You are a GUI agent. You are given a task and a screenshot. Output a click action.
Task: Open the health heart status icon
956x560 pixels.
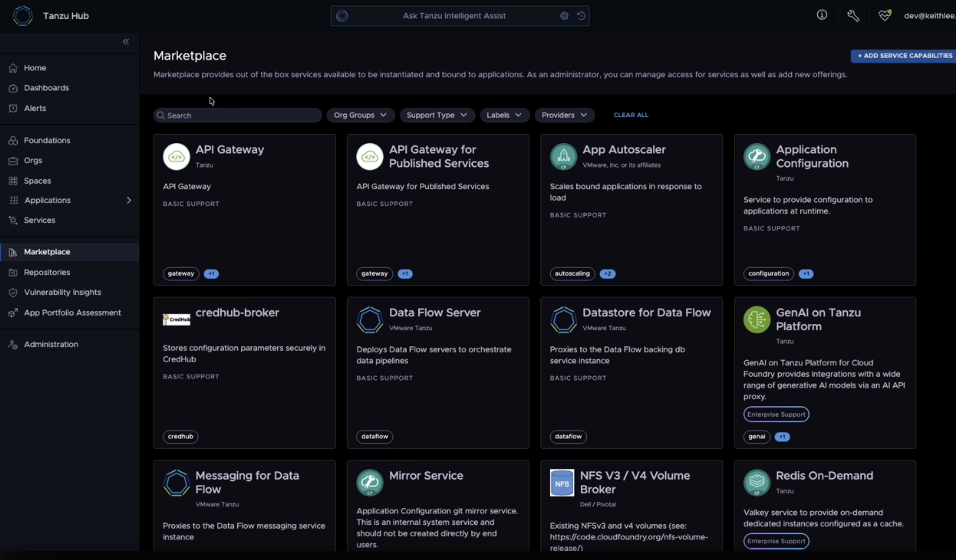click(x=884, y=16)
